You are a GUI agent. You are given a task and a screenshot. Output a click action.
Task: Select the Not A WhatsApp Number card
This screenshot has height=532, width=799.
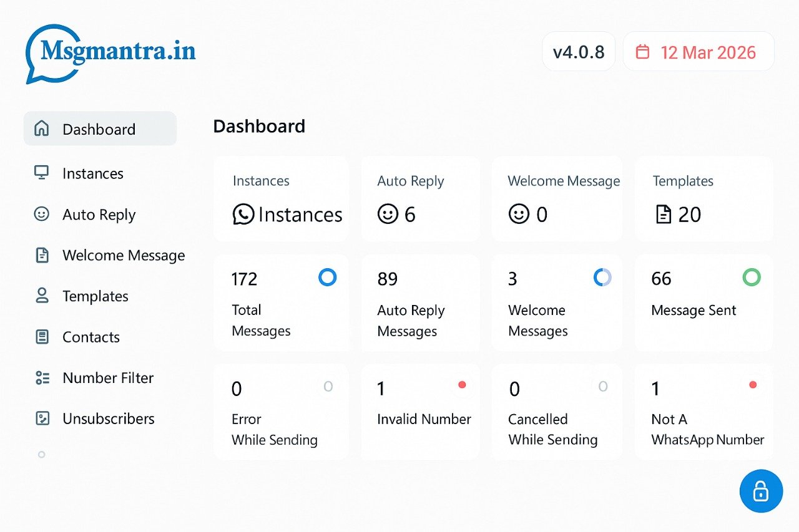703,412
